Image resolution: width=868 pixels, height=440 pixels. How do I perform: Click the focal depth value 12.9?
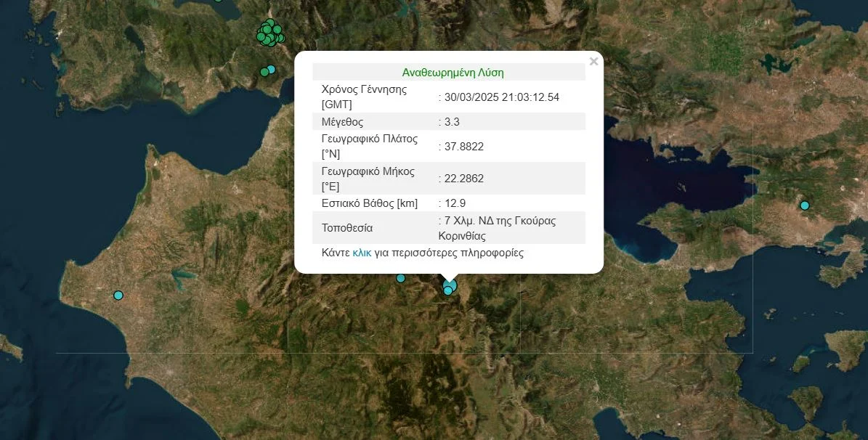[x=455, y=203]
